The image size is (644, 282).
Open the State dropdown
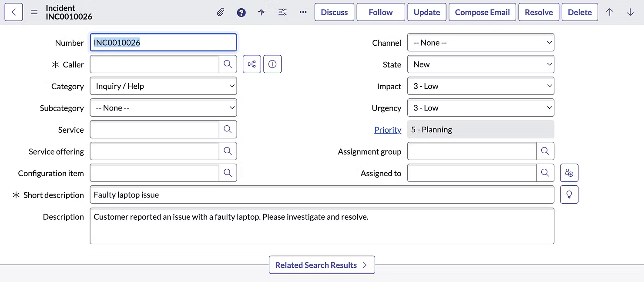coord(480,64)
